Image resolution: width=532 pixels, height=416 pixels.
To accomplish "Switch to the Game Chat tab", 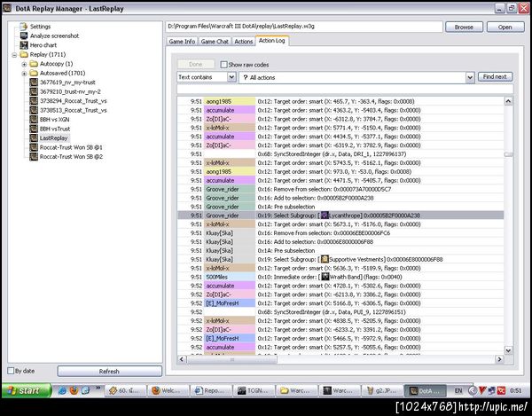I will (215, 41).
